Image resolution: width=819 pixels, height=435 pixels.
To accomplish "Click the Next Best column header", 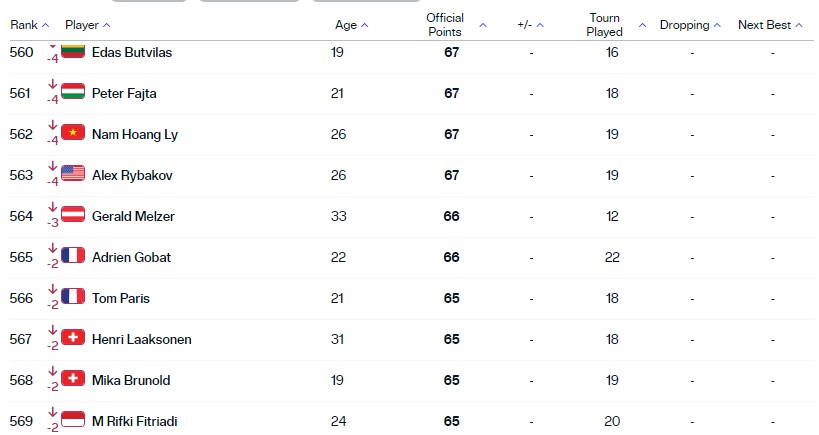I will tap(764, 25).
